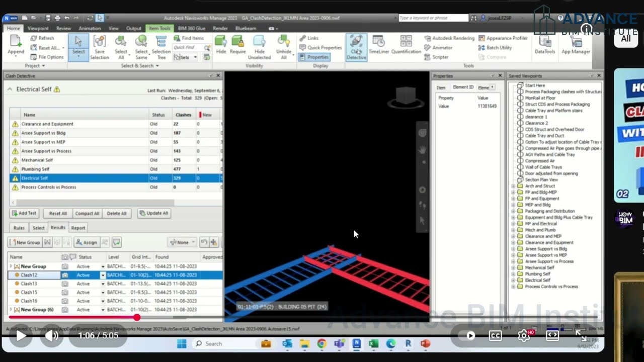Toggle theater mode on the video

point(552,335)
